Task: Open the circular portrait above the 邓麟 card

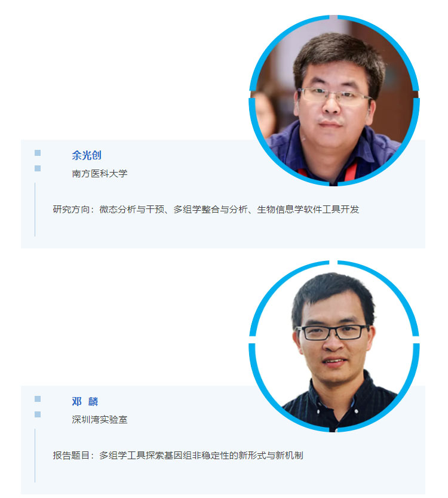Action: pos(334,346)
